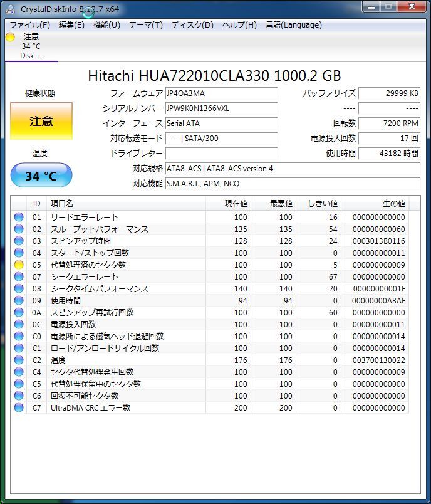Click the しきい値 column header
431x504 pixels.
coord(318,204)
